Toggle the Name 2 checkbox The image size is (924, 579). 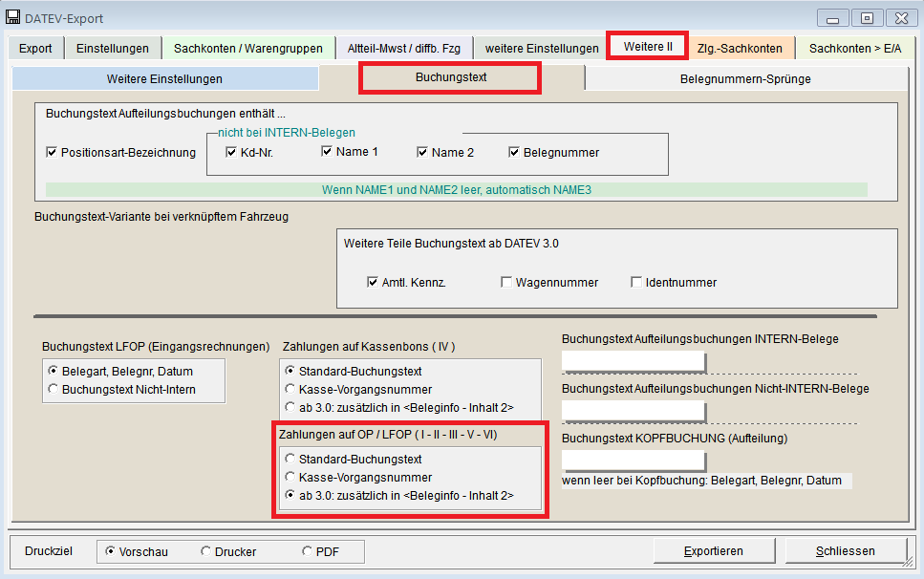422,153
